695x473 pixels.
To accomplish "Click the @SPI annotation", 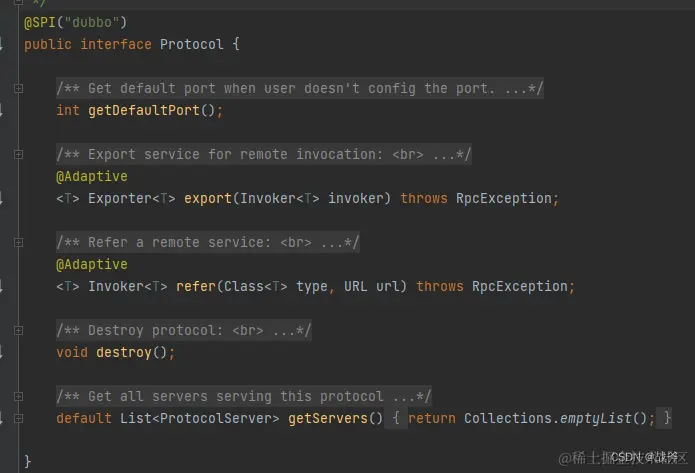I will (x=40, y=22).
